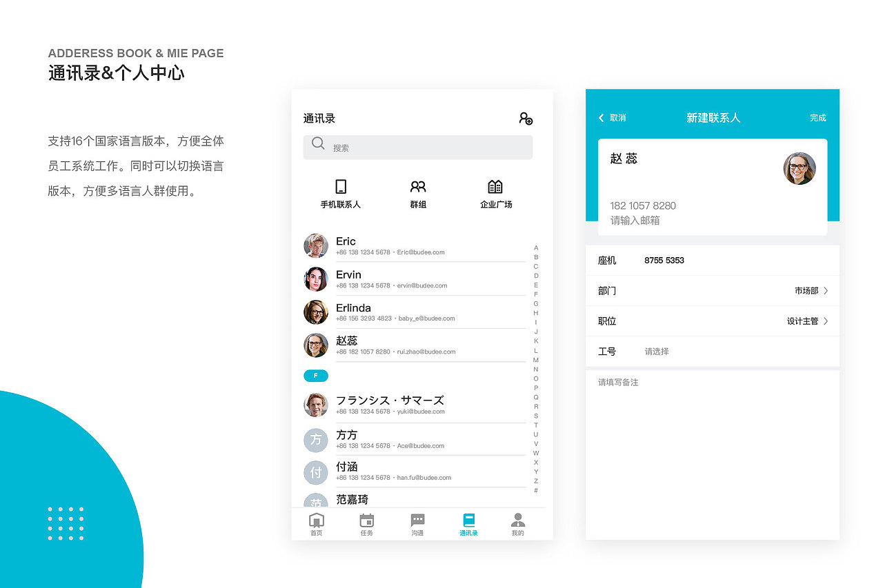Screen dimensions: 883x588
Task: Switch to 沟通 chat tab
Action: pyautogui.click(x=417, y=525)
